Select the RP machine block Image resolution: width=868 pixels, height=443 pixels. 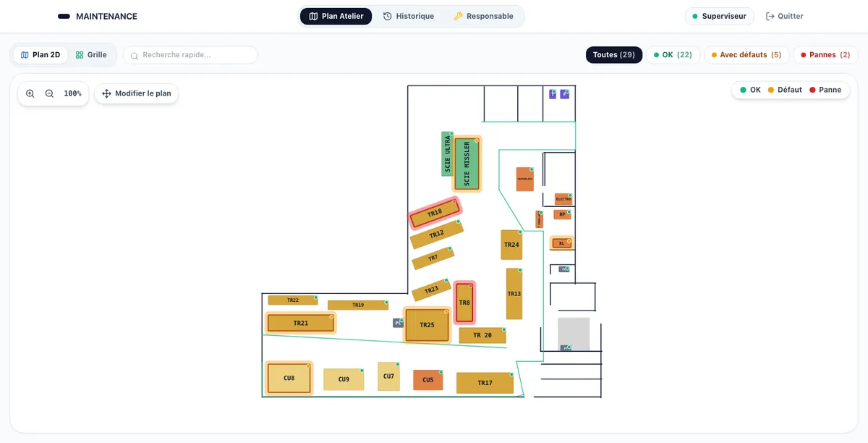pyautogui.click(x=562, y=214)
